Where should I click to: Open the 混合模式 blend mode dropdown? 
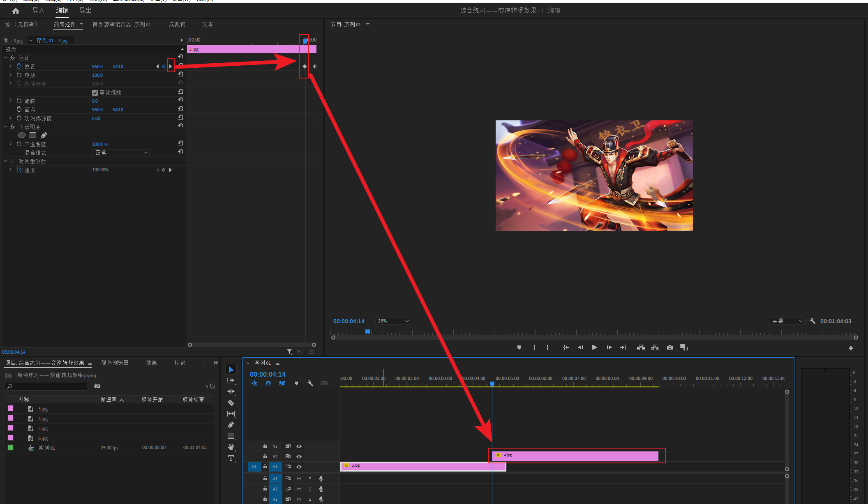[x=120, y=153]
